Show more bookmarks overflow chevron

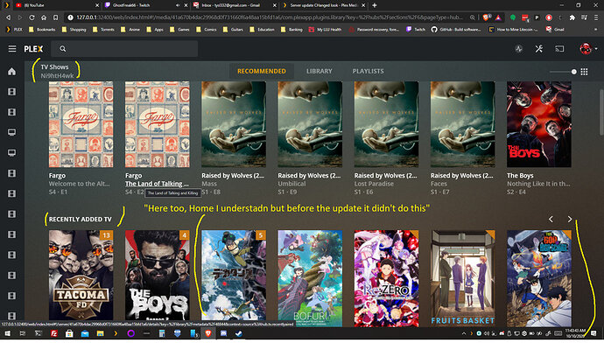(596, 29)
